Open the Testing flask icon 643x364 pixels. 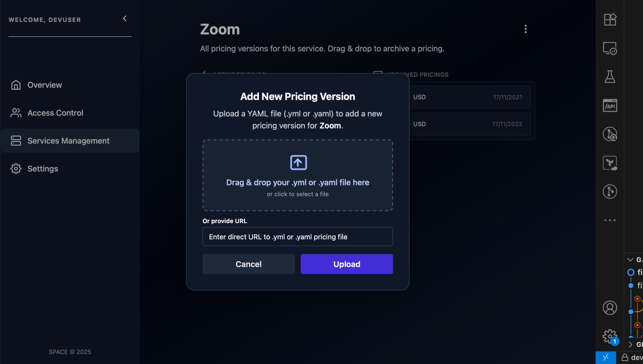pyautogui.click(x=610, y=77)
